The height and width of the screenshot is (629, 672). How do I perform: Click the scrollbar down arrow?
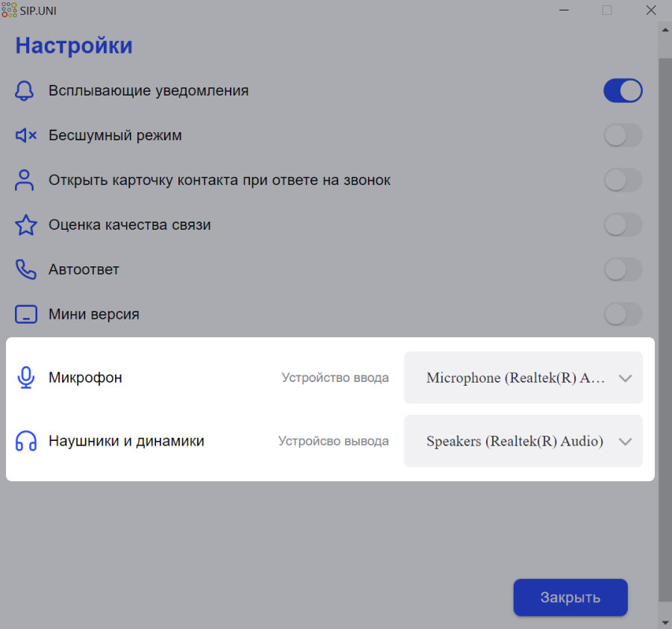pos(665,622)
